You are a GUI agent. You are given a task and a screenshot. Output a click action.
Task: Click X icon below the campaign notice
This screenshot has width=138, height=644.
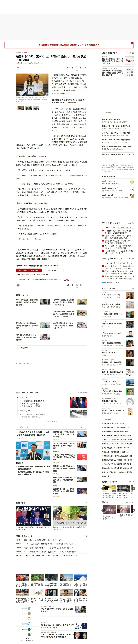click(77, 285)
